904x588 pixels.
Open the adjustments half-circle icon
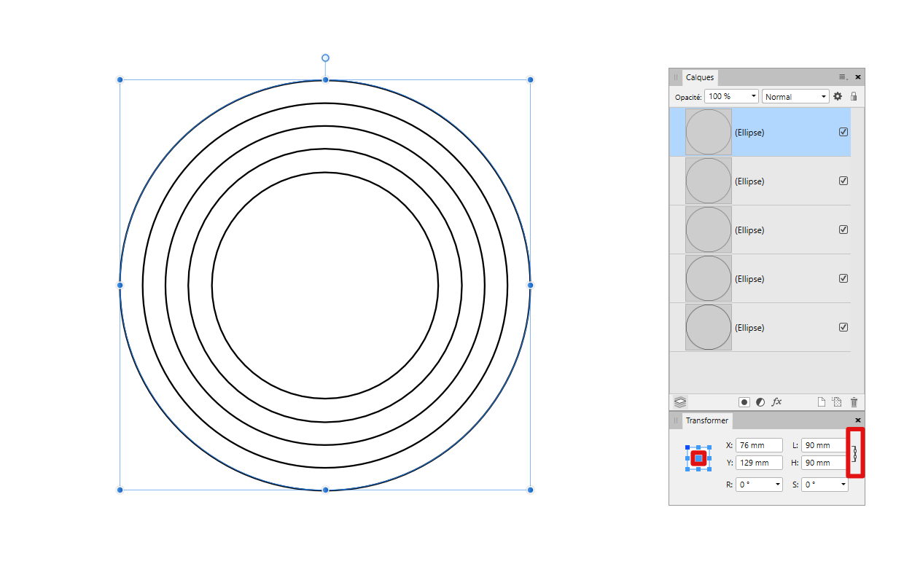[x=760, y=401]
